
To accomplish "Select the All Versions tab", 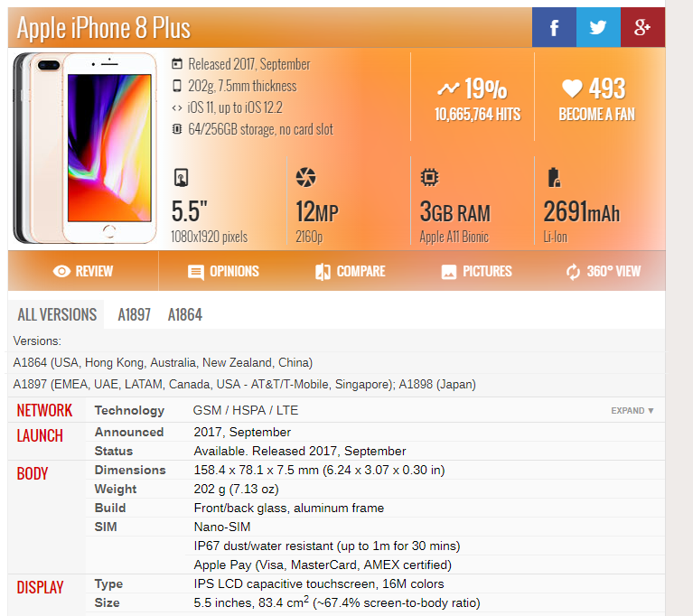I will click(57, 314).
